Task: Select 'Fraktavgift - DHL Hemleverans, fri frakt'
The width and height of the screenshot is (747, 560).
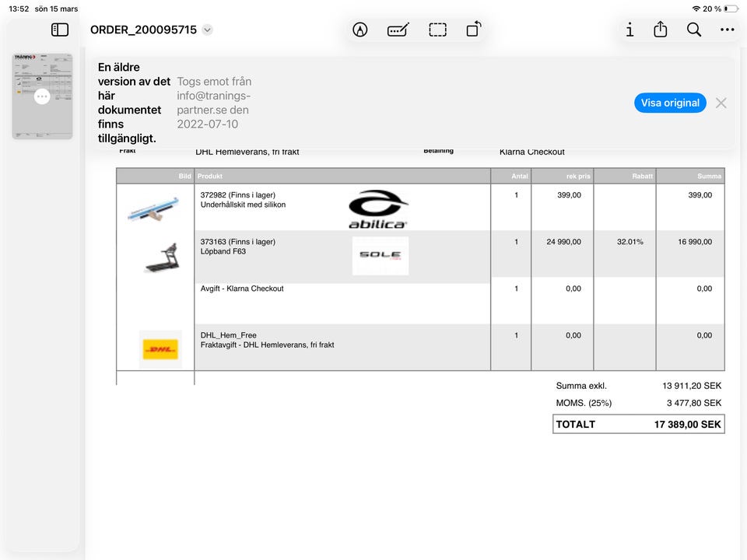Action: (x=267, y=345)
